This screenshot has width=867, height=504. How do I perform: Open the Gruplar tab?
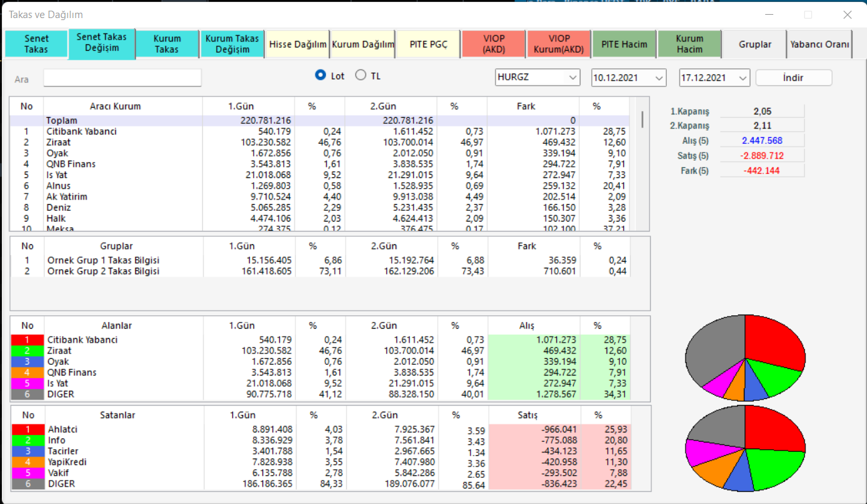[x=755, y=44]
